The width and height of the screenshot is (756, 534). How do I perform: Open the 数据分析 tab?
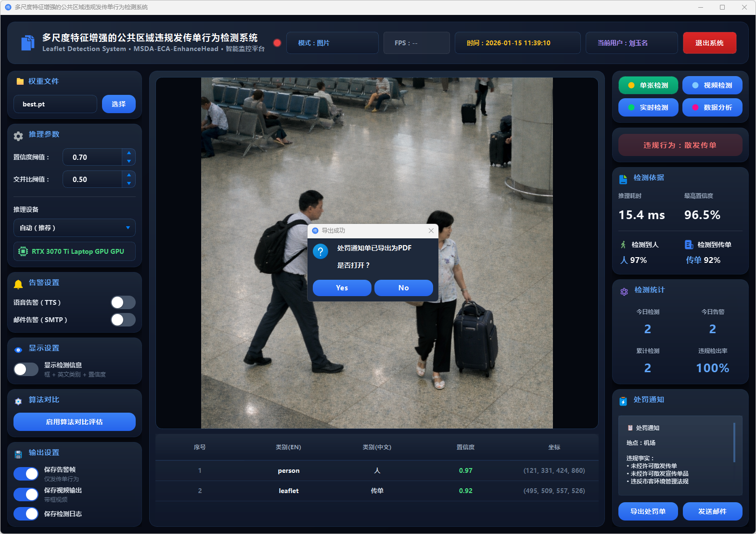click(712, 107)
